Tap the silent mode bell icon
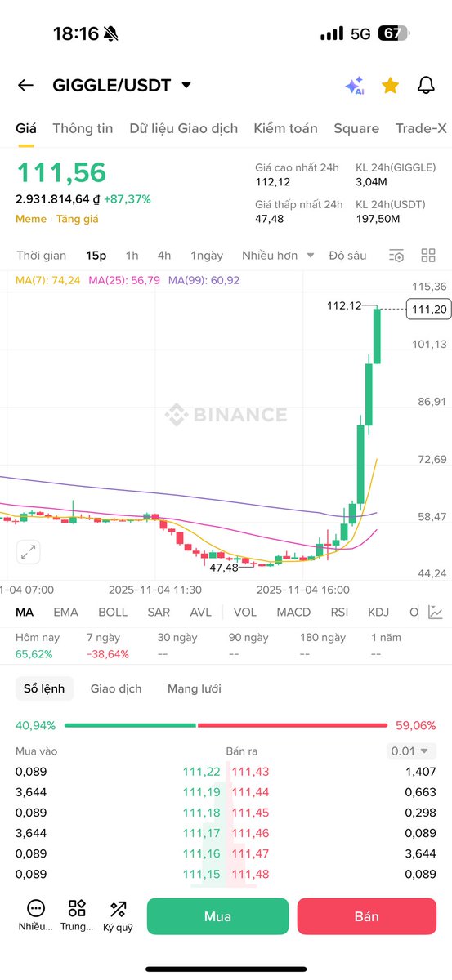This screenshot has width=452, height=980. (x=111, y=33)
